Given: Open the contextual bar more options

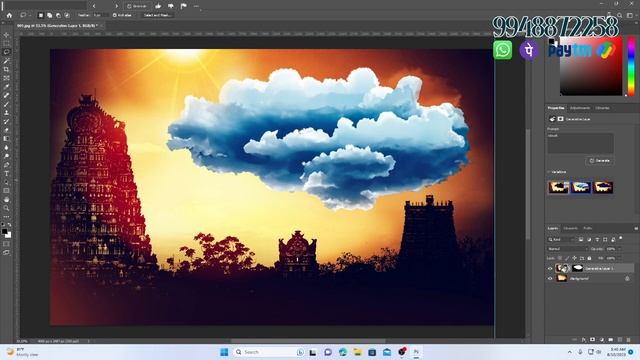Looking at the screenshot, I should click(196, 6).
